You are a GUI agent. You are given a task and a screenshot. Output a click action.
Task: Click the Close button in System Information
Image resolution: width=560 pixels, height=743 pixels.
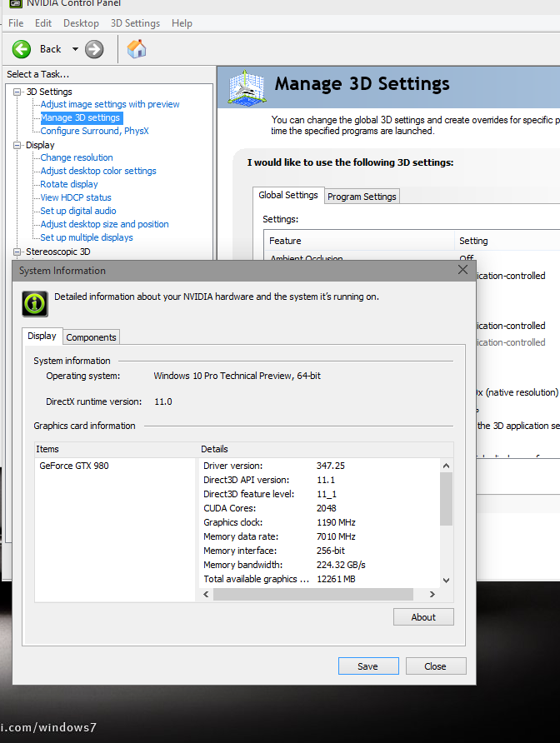436,666
